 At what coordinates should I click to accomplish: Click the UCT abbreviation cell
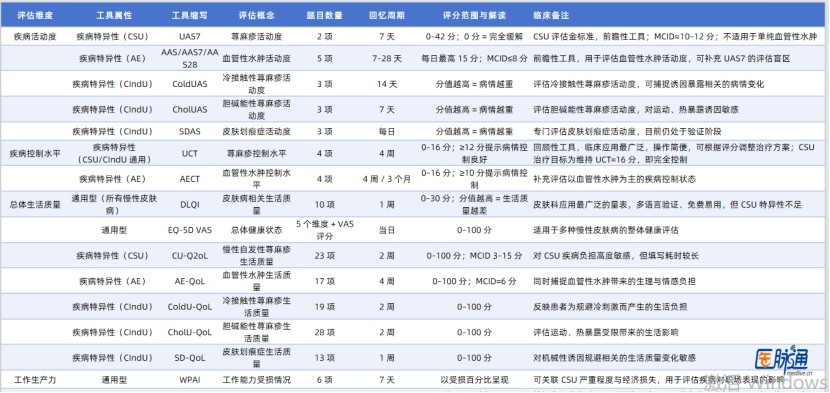[x=190, y=154]
